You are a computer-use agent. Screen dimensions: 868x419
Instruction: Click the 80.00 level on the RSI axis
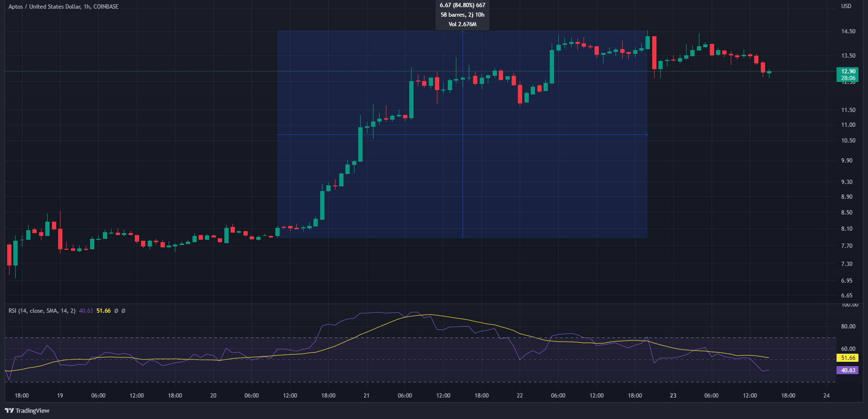[848, 327]
